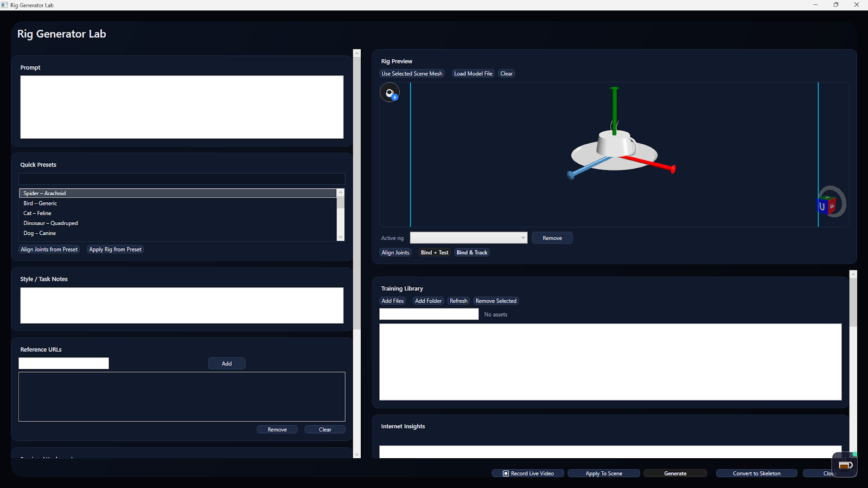The height and width of the screenshot is (488, 868).
Task: Click the camera capture icon in the Rig Preview viewport
Action: pos(388,91)
